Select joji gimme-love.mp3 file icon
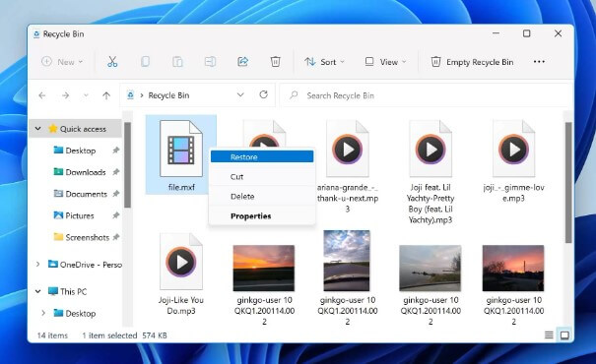The image size is (596, 364). (513, 149)
